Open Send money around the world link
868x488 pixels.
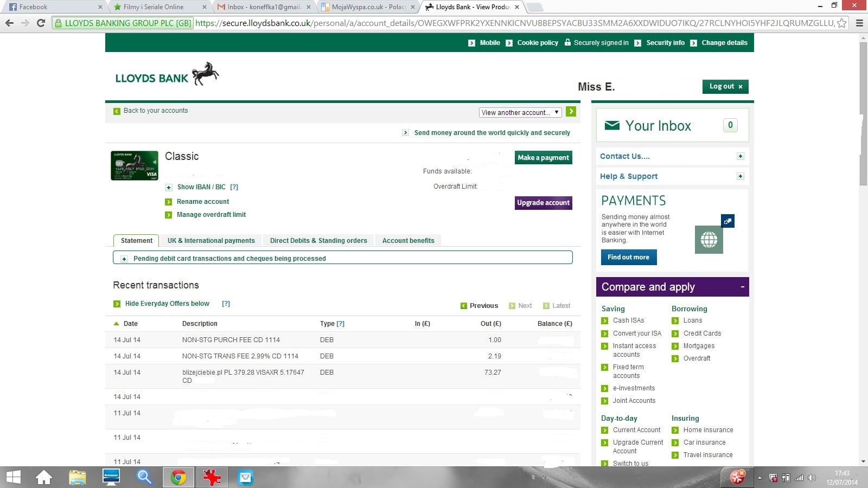[492, 133]
